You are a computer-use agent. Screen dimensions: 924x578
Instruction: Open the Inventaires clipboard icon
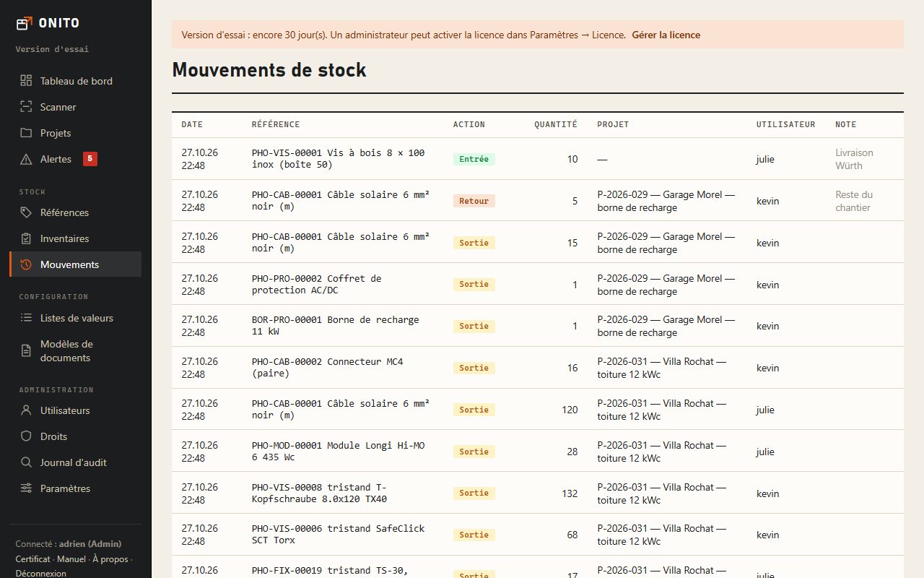26,238
